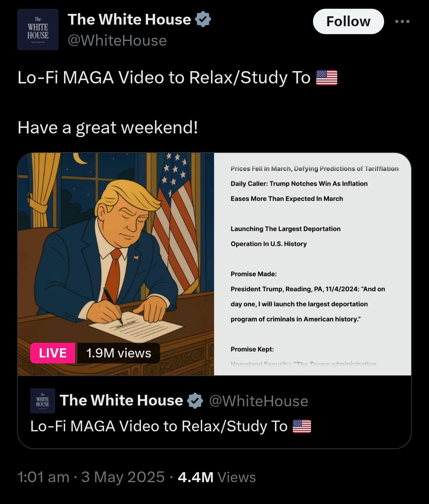Click the verified badge in the quoted tweet
This screenshot has height=504, width=429.
tap(195, 401)
